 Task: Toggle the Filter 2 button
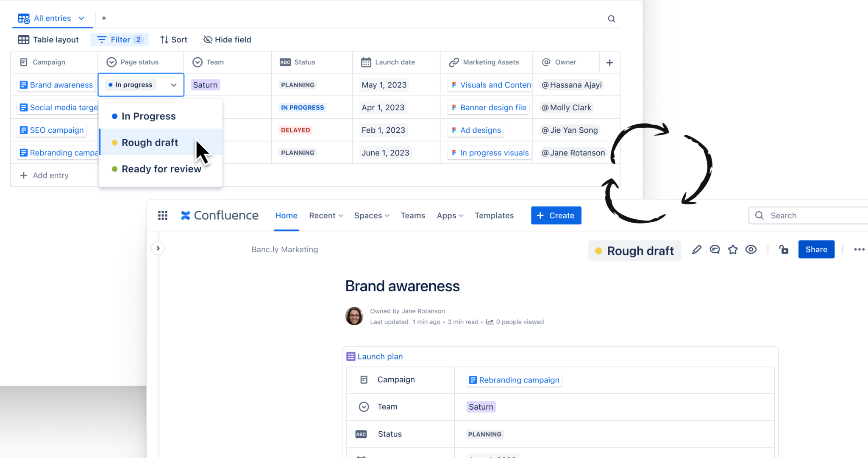coord(120,40)
